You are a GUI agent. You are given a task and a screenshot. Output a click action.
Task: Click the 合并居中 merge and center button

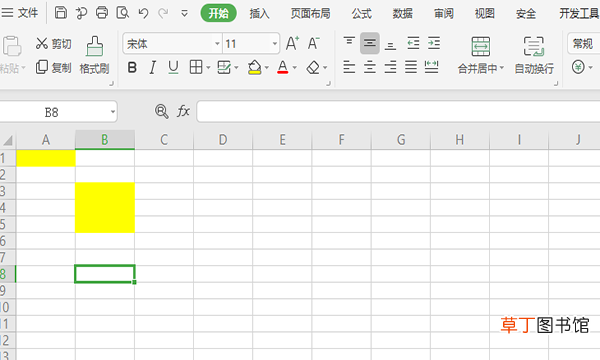pos(481,55)
